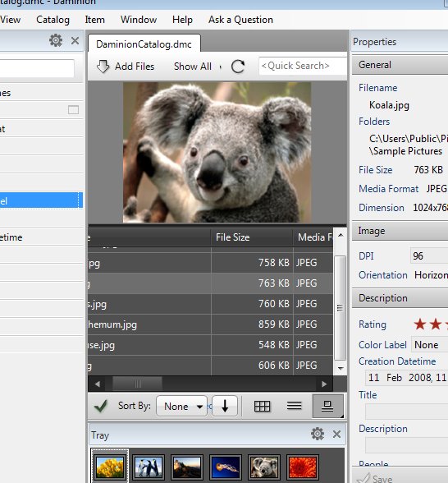Close the Tray panel
This screenshot has width=448, height=483.
pyautogui.click(x=336, y=435)
